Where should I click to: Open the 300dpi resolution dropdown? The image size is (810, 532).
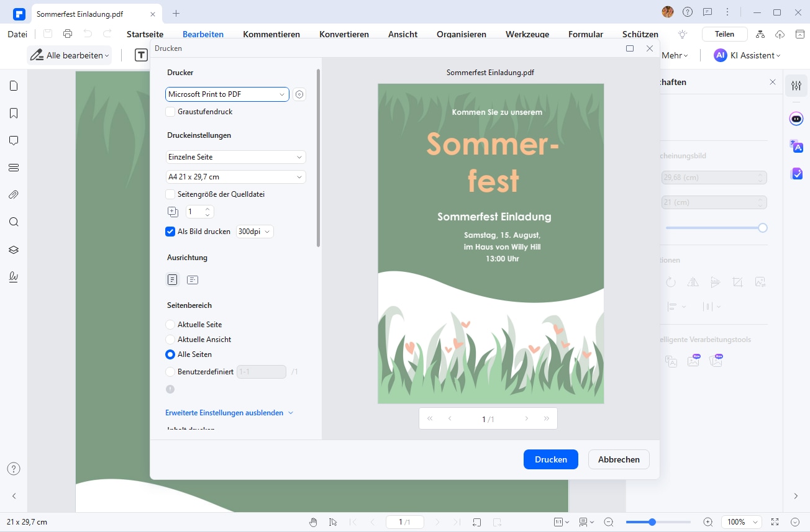[255, 232]
